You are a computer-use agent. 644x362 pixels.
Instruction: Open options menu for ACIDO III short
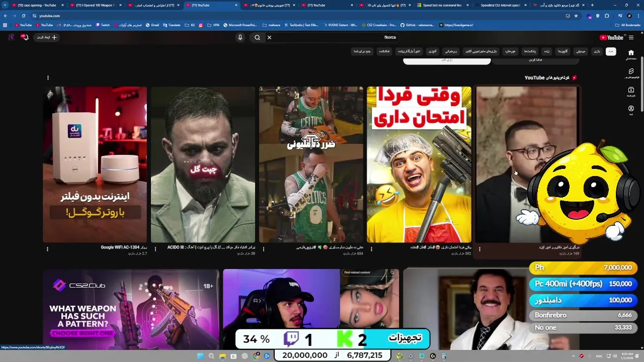click(x=155, y=249)
